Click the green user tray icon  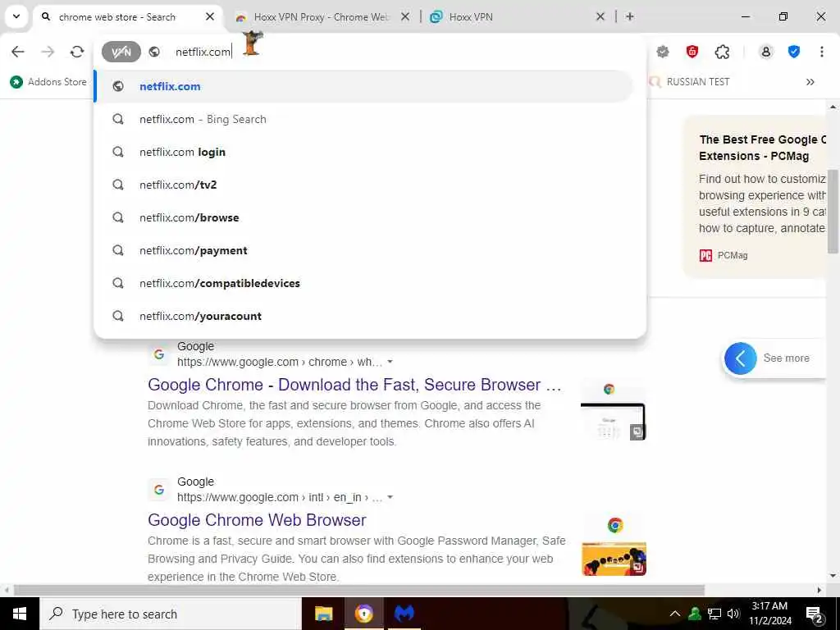pyautogui.click(x=695, y=614)
